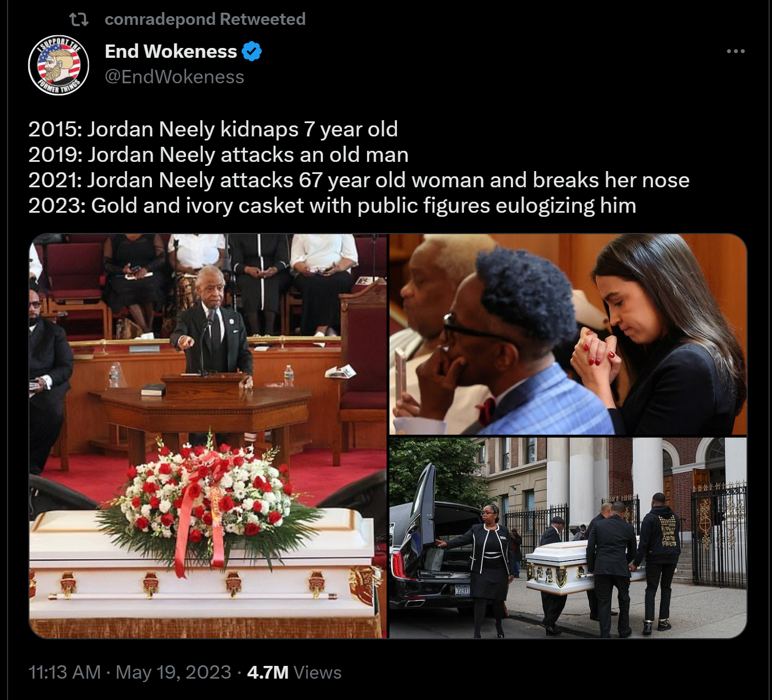772x700 pixels.
Task: Click the retweet arrows icon
Action: (x=79, y=20)
